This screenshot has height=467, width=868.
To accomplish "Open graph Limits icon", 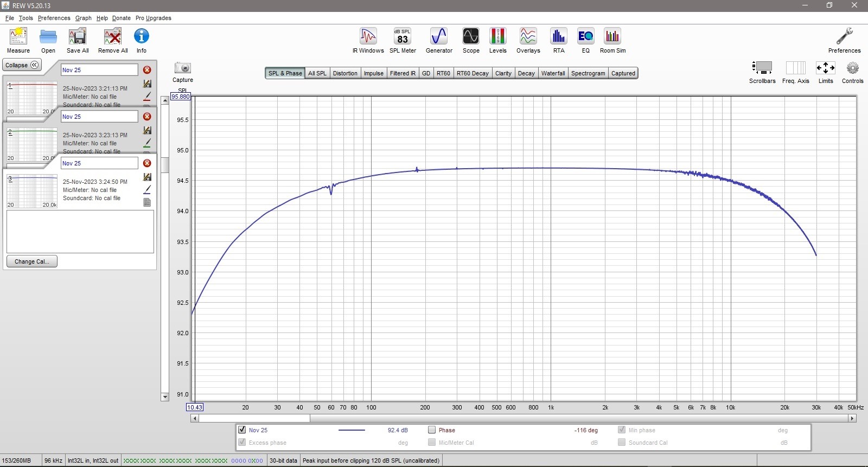I will coord(826,68).
